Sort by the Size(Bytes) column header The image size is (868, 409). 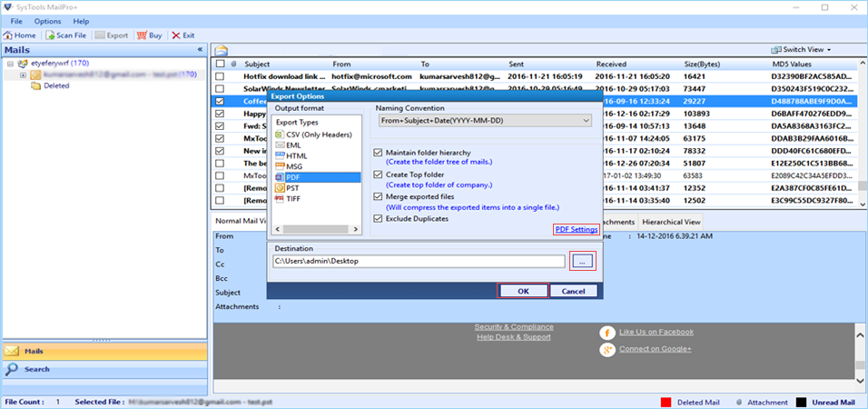(701, 65)
